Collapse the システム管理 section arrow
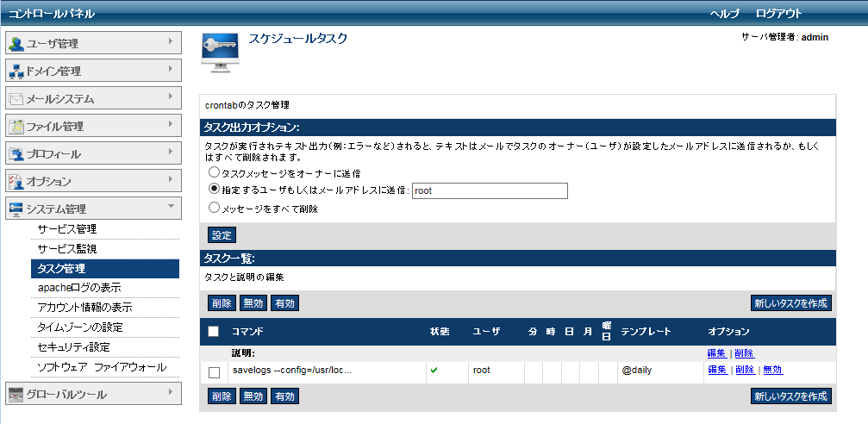 pos(171,207)
